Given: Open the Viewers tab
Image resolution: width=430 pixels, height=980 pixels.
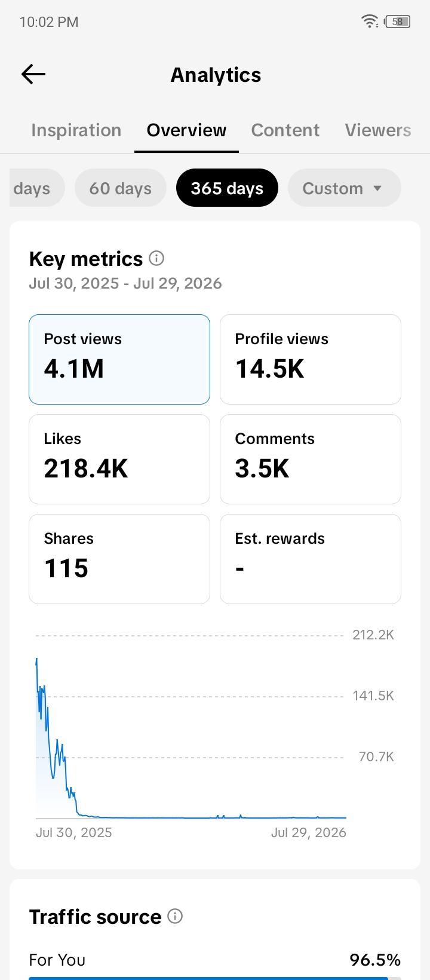Looking at the screenshot, I should click(378, 130).
